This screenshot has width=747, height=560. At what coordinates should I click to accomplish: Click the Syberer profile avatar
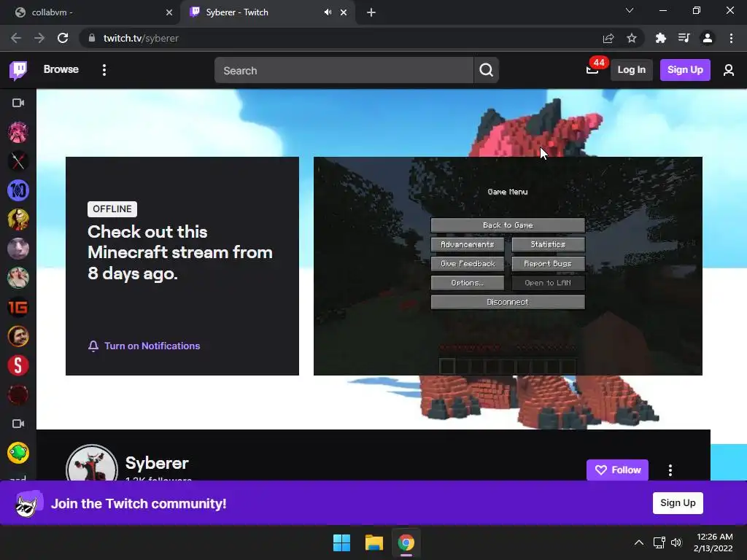pos(91,464)
